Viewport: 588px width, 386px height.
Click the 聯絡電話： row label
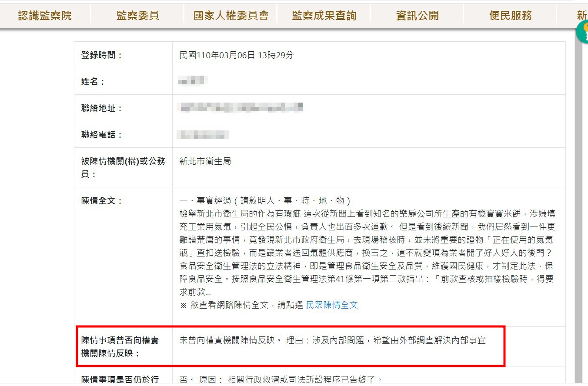pyautogui.click(x=102, y=135)
